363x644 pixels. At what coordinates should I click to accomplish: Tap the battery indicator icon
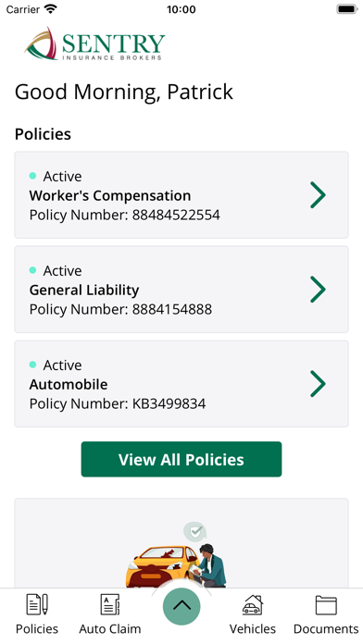(x=346, y=9)
